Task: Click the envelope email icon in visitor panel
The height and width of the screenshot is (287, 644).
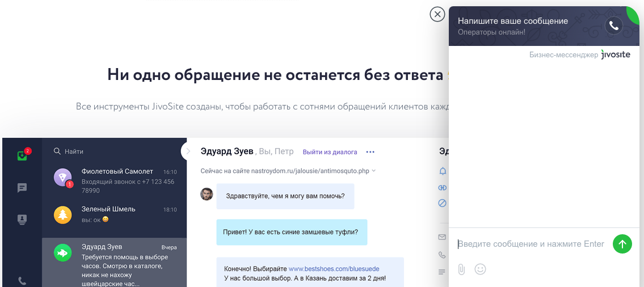Action: coord(443,237)
